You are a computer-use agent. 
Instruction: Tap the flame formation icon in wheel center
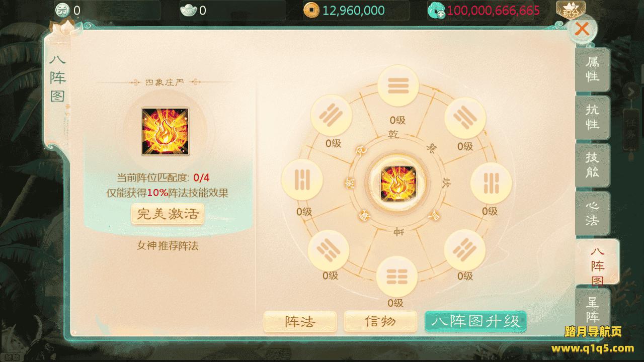coord(397,184)
